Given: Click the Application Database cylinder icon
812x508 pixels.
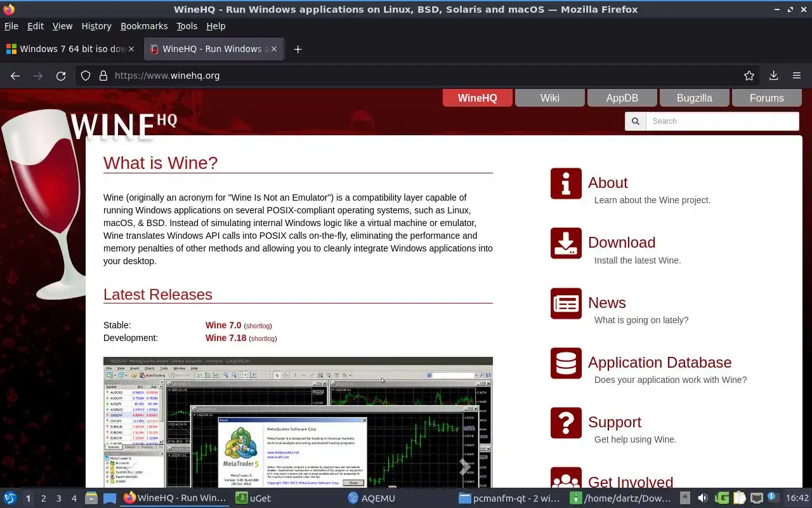Looking at the screenshot, I should click(x=566, y=363).
